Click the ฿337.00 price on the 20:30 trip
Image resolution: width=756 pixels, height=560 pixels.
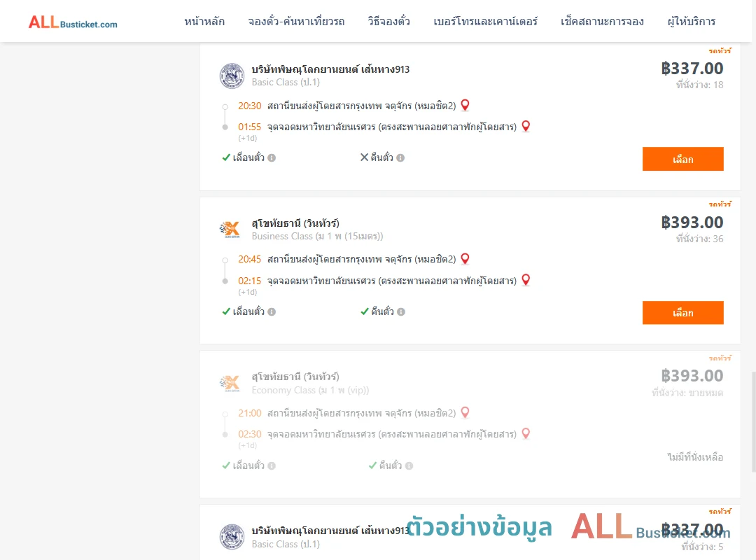(692, 69)
